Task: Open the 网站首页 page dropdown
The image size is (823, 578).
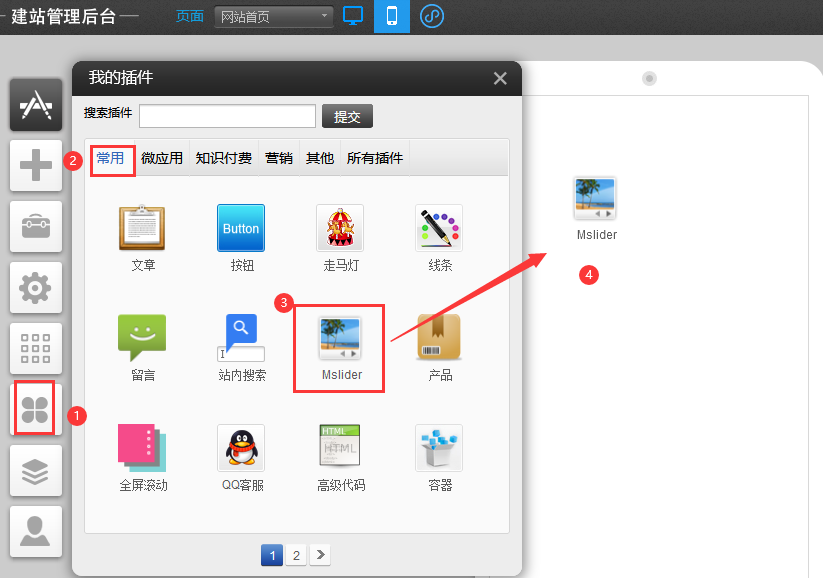Action: coord(273,17)
